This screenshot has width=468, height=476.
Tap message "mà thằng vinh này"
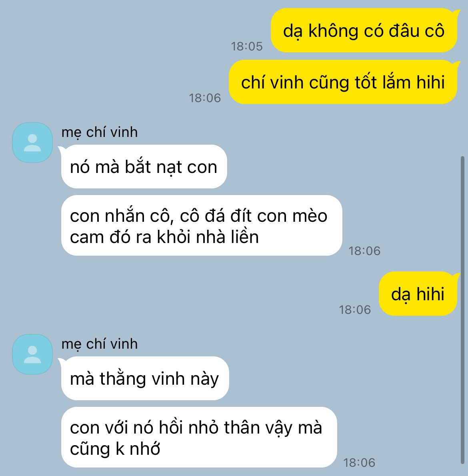coord(145,378)
